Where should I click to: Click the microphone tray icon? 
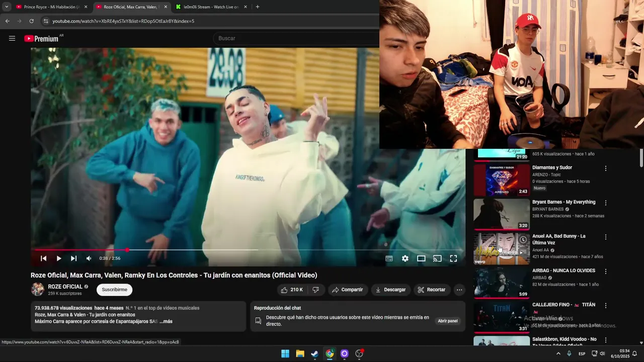point(569,353)
